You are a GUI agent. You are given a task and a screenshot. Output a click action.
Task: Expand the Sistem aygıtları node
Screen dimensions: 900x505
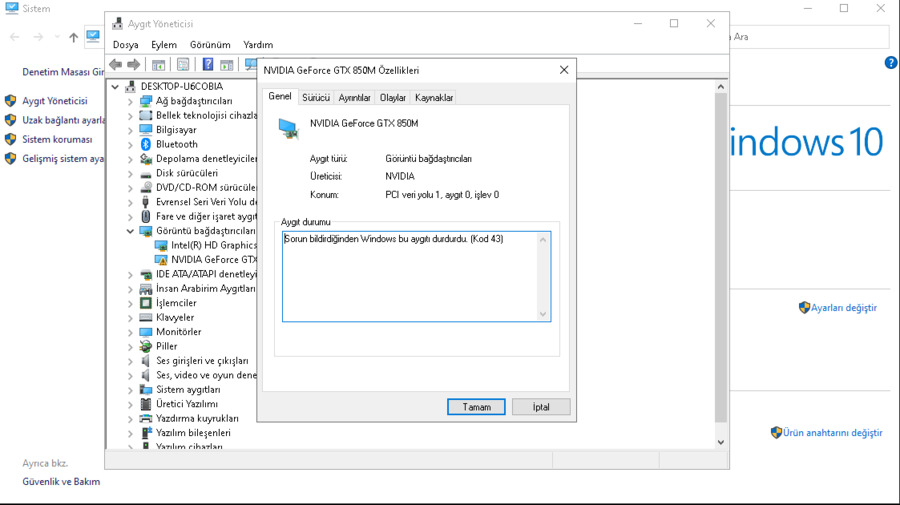point(130,390)
